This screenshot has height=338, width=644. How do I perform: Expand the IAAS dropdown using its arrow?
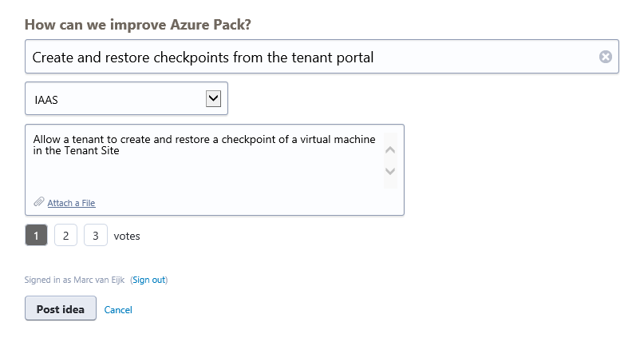point(213,98)
